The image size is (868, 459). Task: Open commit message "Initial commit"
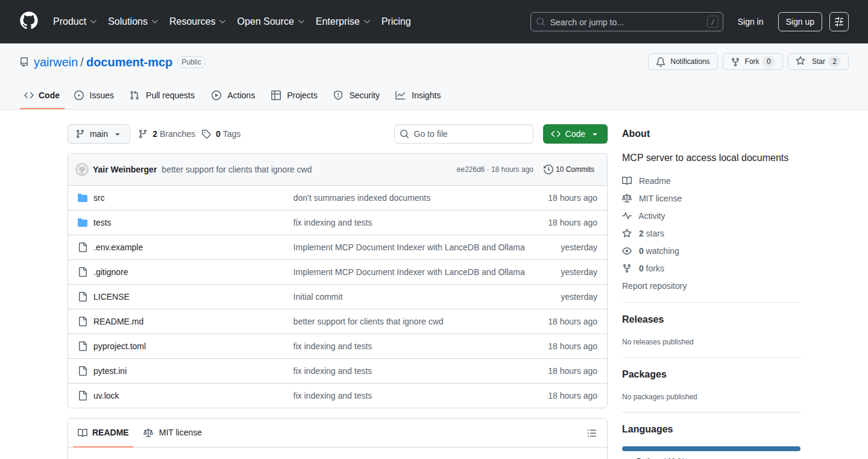[318, 297]
